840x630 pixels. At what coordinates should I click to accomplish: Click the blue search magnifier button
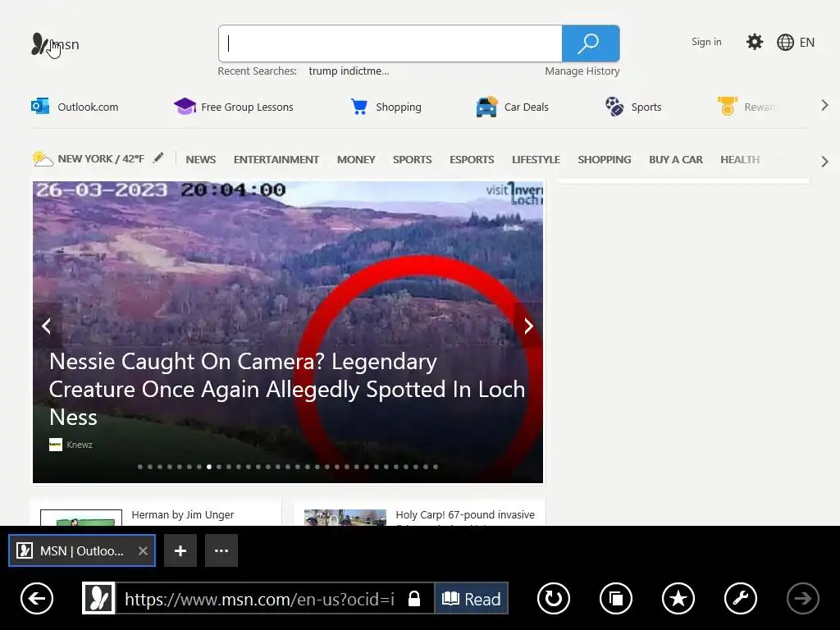[x=591, y=43]
